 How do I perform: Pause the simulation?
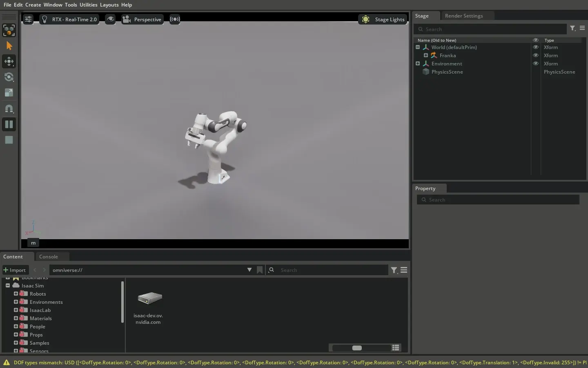pos(9,124)
